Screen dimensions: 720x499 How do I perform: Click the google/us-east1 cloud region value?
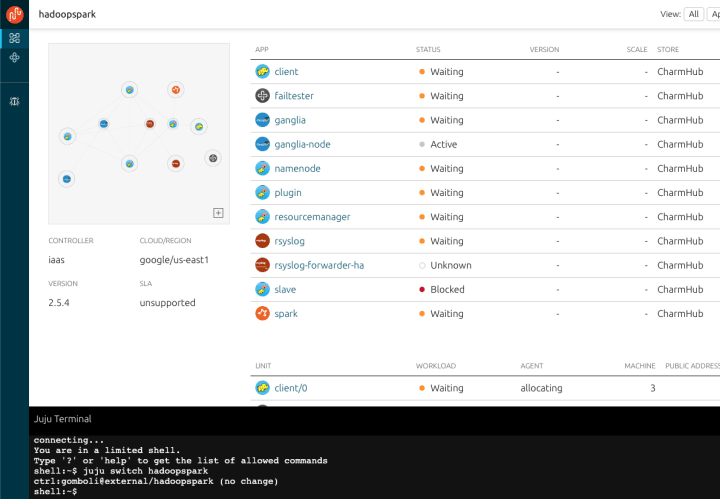[x=174, y=260]
